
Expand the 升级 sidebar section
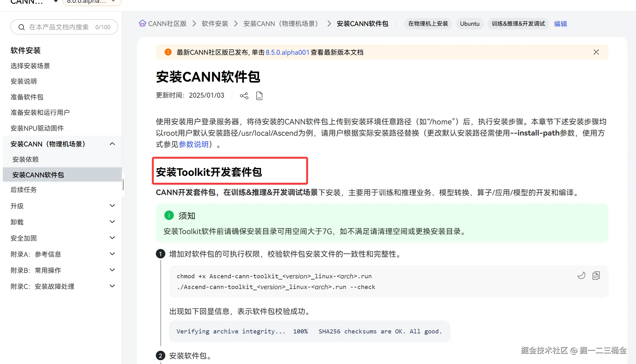(x=112, y=206)
